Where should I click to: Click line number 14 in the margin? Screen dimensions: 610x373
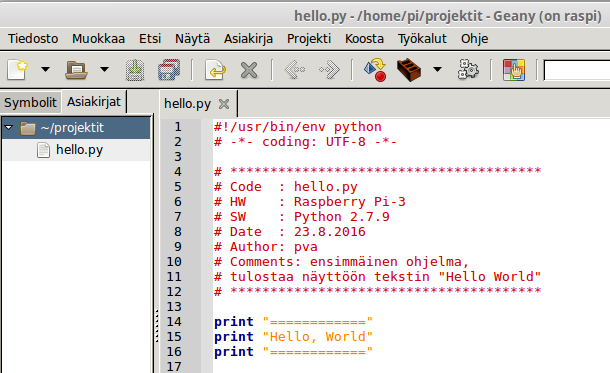[x=174, y=322]
